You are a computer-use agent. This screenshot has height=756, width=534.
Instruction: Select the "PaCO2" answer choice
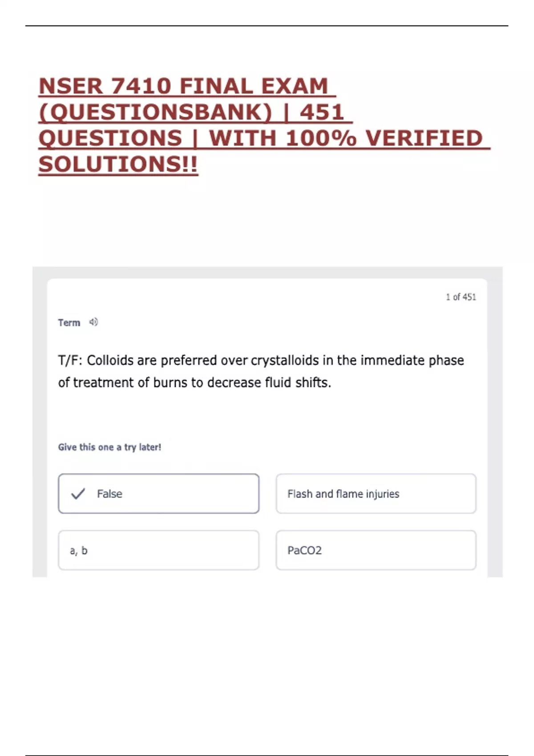tap(376, 550)
